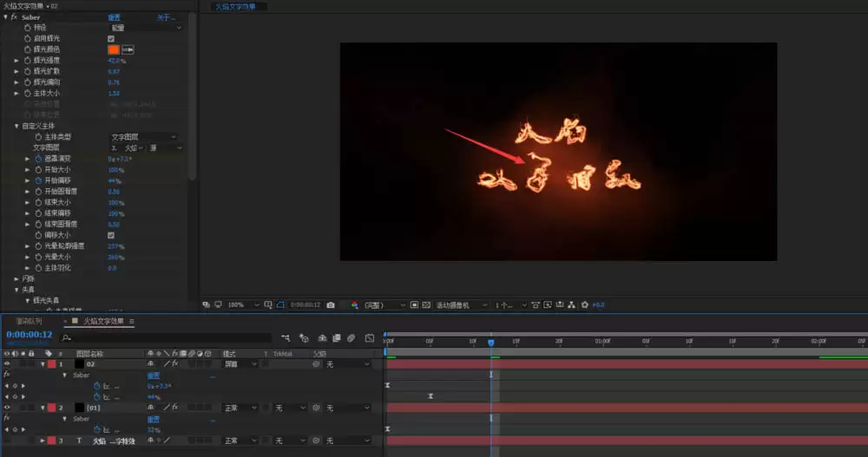The height and width of the screenshot is (457, 868).
Task: Toggle the frame blending icon in timeline
Action: 337,338
